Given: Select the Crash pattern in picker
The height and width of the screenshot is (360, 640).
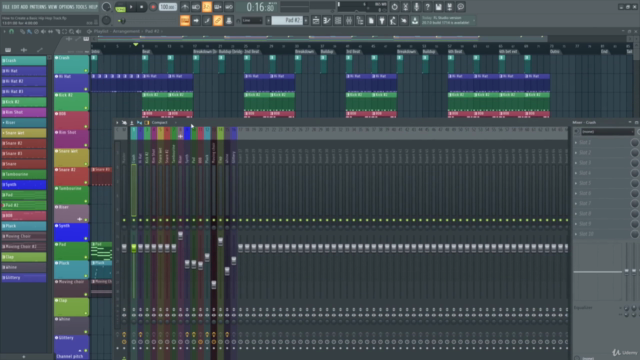Looking at the screenshot, I should point(24,60).
